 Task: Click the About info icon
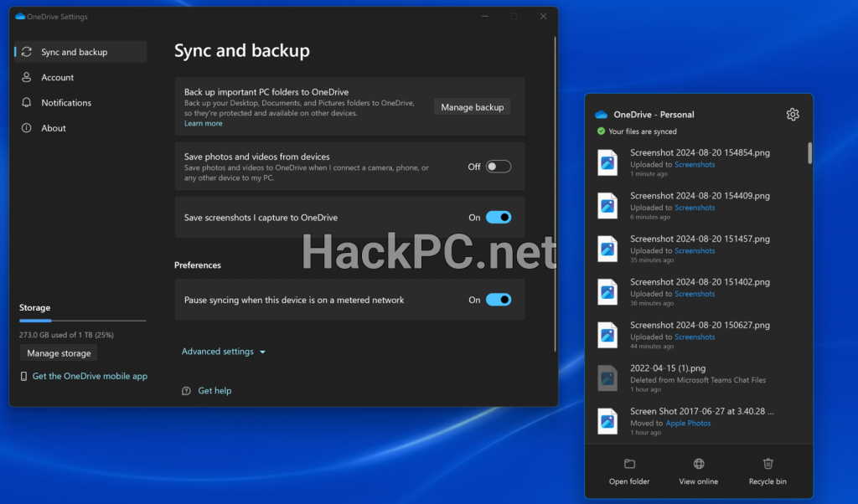(x=26, y=128)
